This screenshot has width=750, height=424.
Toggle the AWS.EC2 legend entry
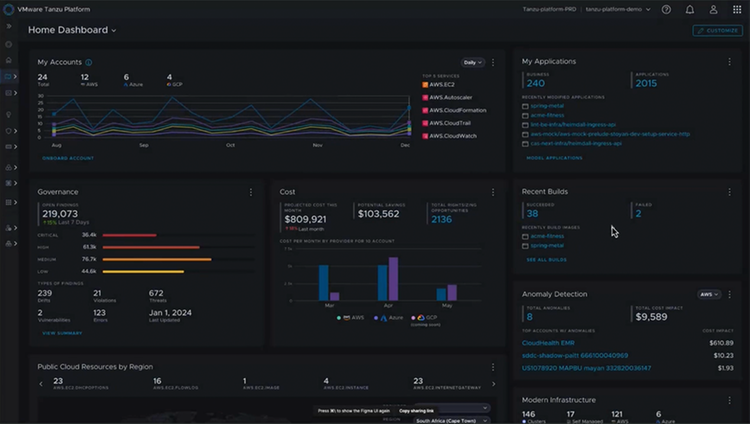(438, 85)
